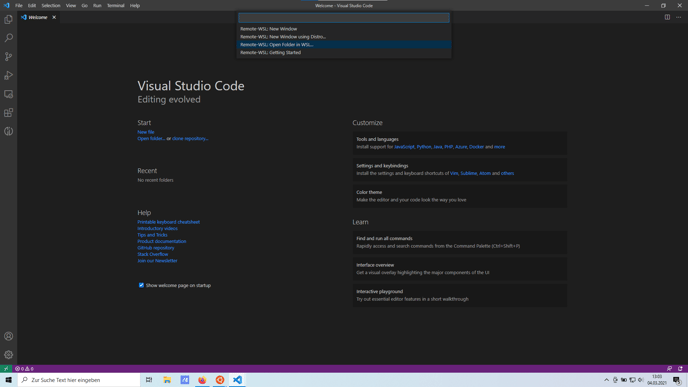Viewport: 688px width, 387px height.
Task: Open the Remote Explorer view
Action: (x=8, y=94)
